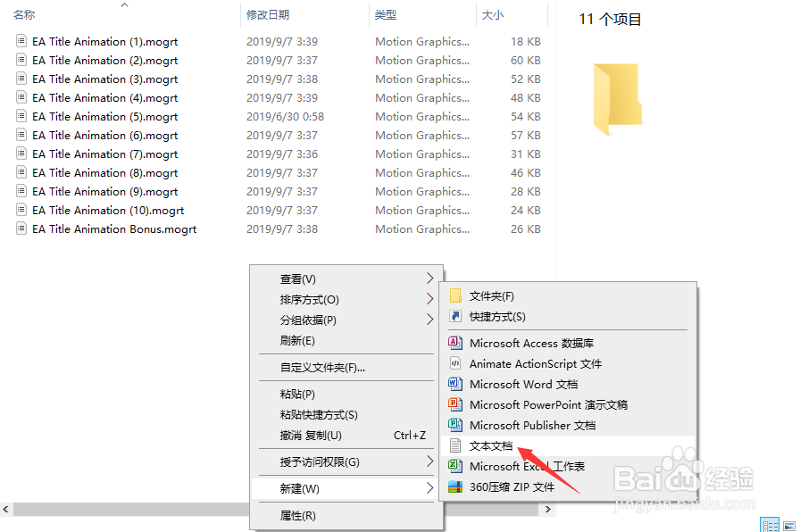
Task: Click the Animate ActionScript file icon
Action: pyautogui.click(x=455, y=363)
